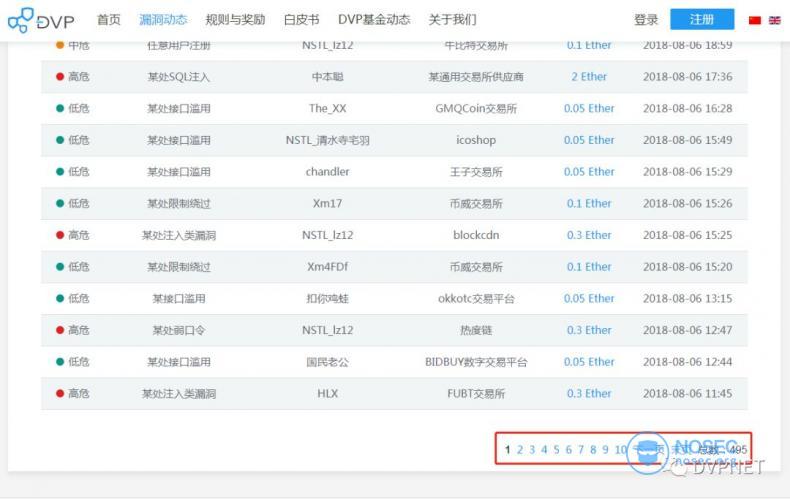Screen dimensions: 790x499
Task: Open 0.3 Ether reward in blockcdn row
Action: pos(589,235)
